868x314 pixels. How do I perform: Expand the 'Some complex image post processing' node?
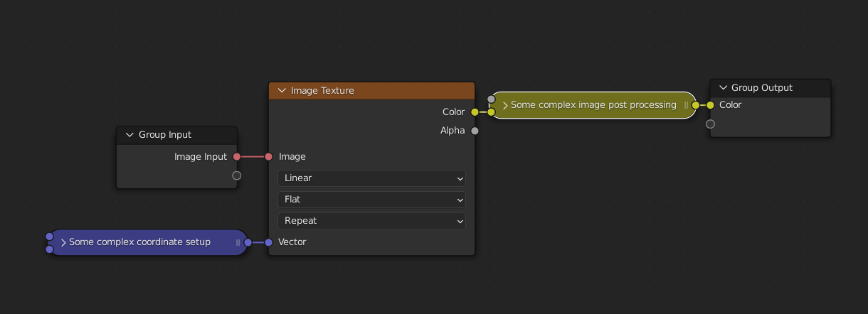(x=505, y=105)
